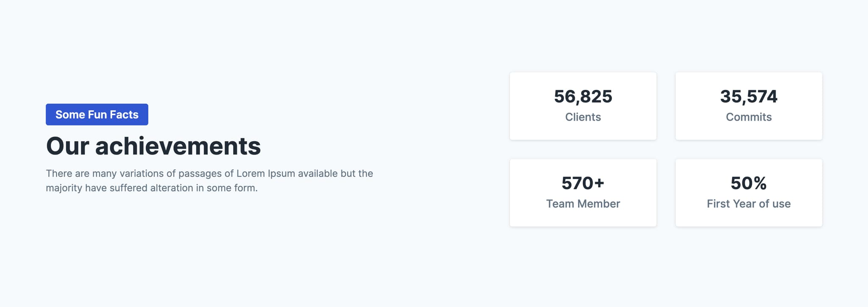This screenshot has width=868, height=307.
Task: Click the 56,825 clients count
Action: tap(583, 97)
